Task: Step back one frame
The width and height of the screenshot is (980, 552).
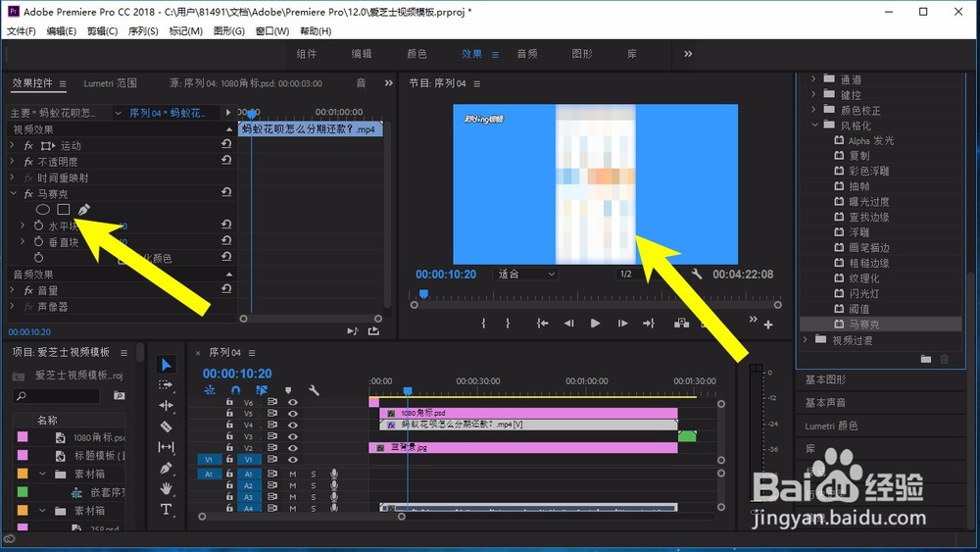Action: click(568, 324)
